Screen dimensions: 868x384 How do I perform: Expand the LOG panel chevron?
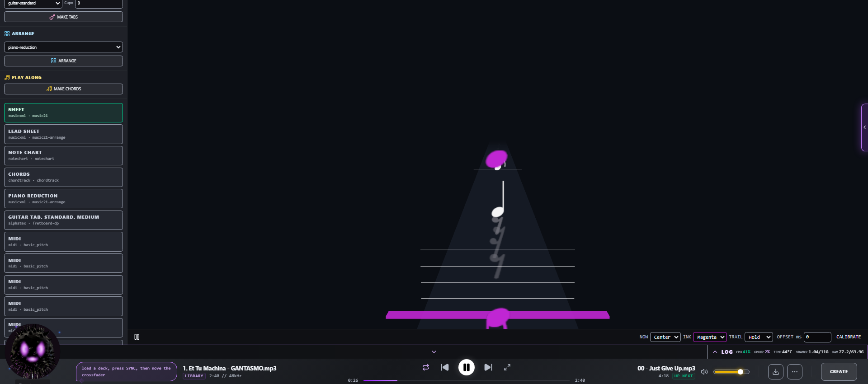coord(715,352)
